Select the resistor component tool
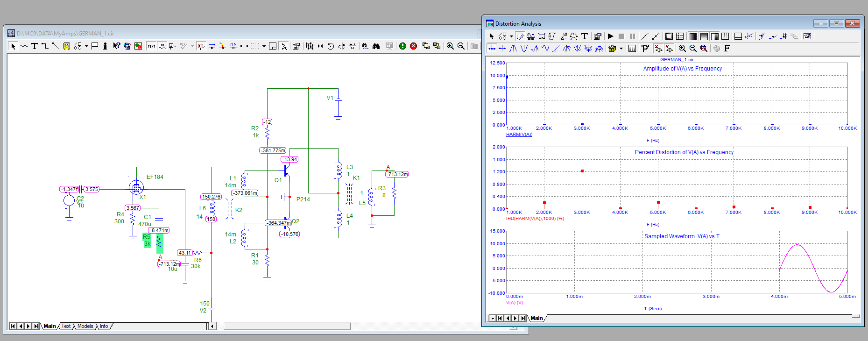This screenshot has width=868, height=341. click(24, 46)
